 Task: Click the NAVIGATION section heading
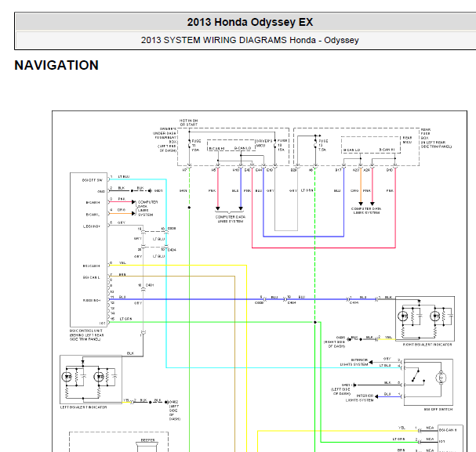click(x=56, y=65)
